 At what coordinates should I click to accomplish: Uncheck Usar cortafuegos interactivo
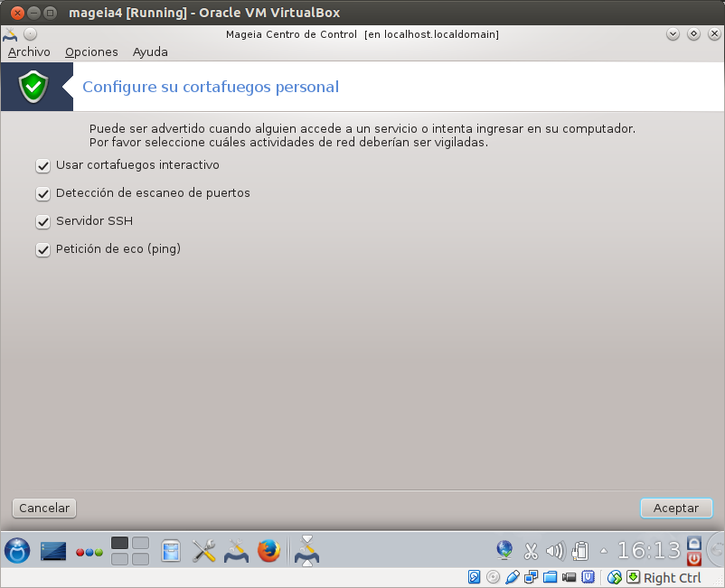coord(42,166)
